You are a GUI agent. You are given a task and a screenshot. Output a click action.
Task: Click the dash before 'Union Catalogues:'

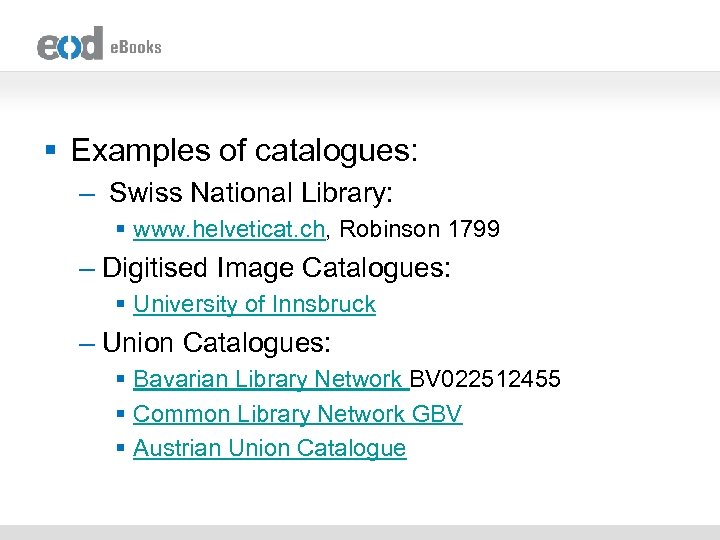[88, 344]
